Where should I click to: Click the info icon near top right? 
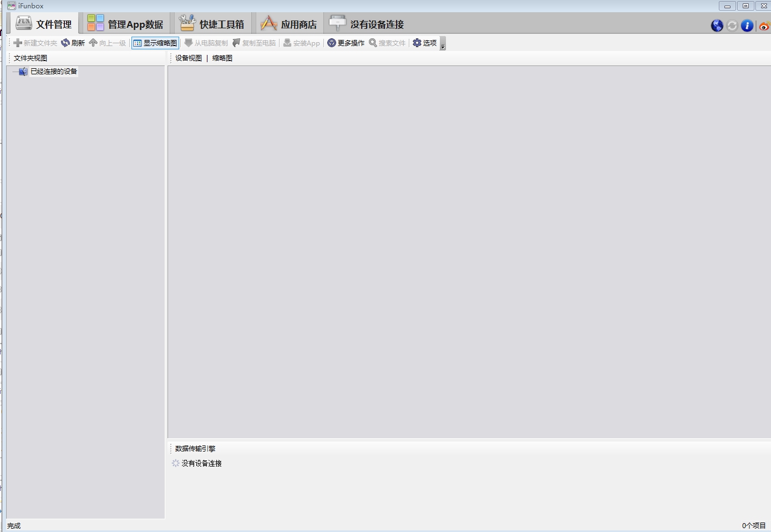747,26
